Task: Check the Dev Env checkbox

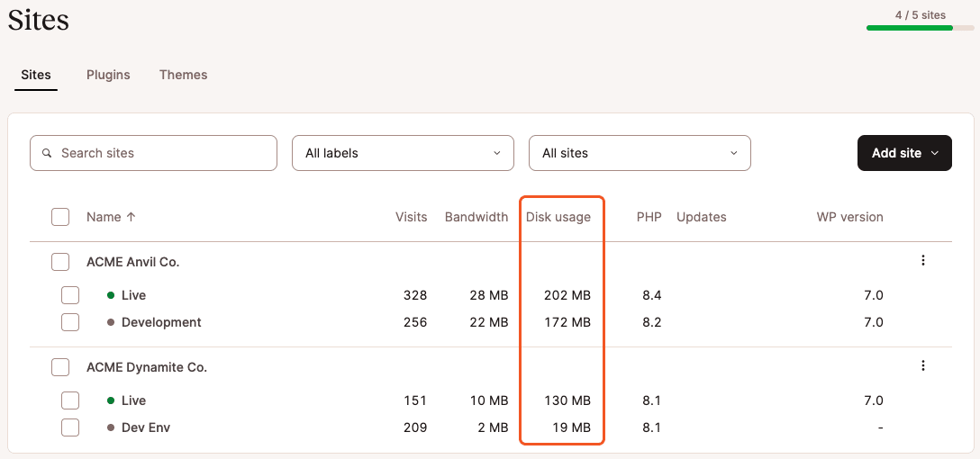Action: tap(70, 427)
